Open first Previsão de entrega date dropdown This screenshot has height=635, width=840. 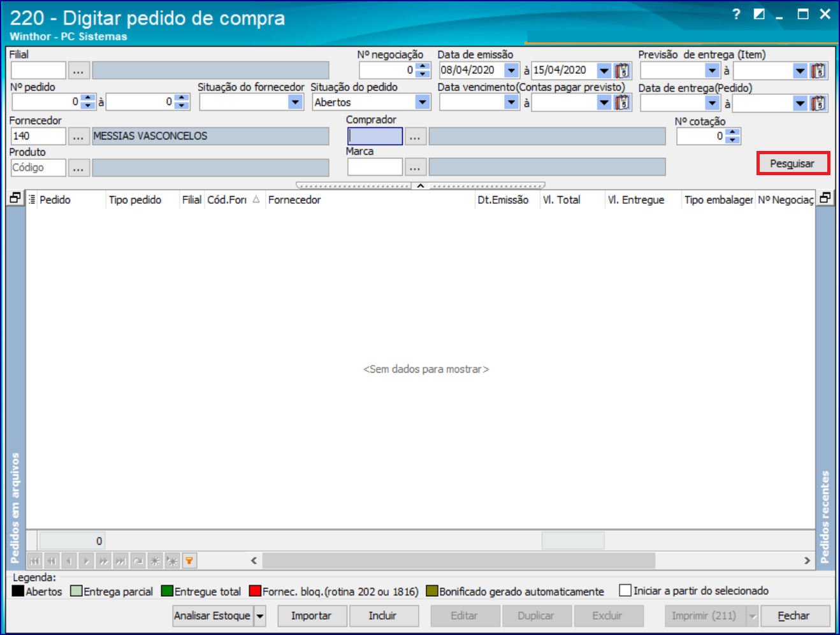[713, 71]
